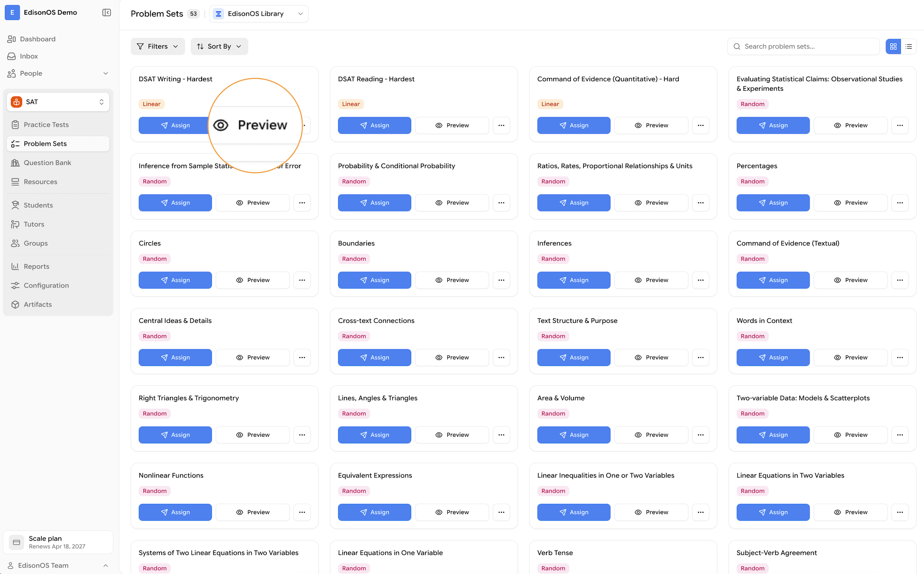924x574 pixels.
Task: Click the Artifacts cube icon
Action: tap(15, 305)
